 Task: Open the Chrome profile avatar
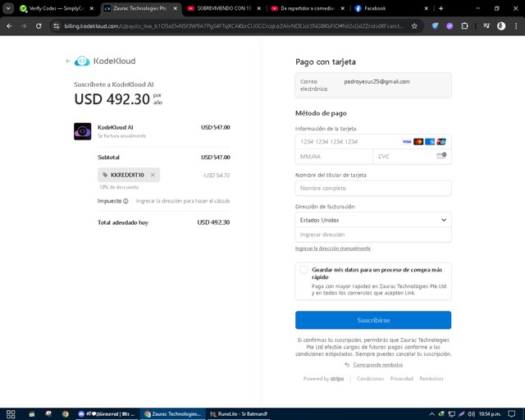point(501,25)
